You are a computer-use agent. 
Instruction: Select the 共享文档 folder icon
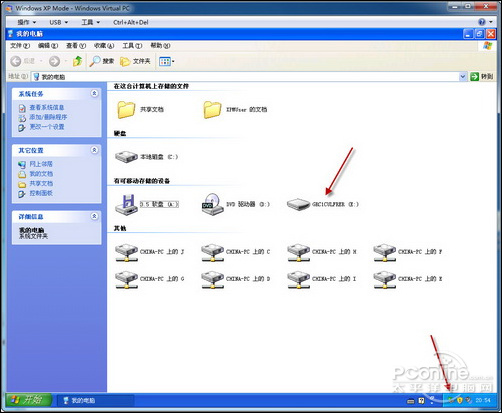(x=126, y=110)
